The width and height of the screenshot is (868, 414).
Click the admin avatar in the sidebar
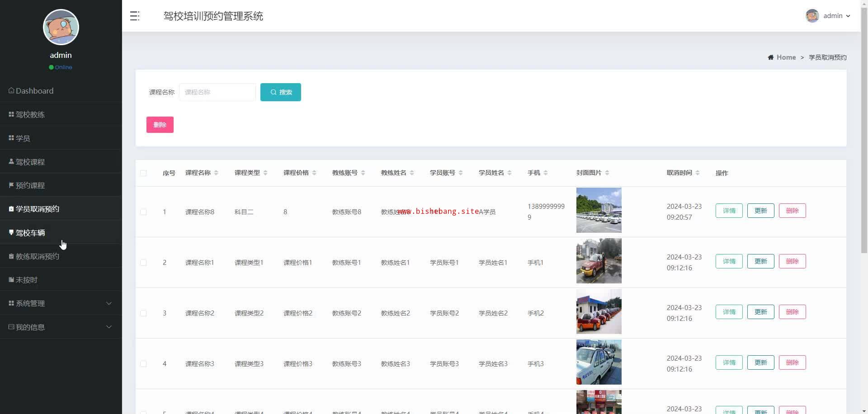click(x=61, y=27)
